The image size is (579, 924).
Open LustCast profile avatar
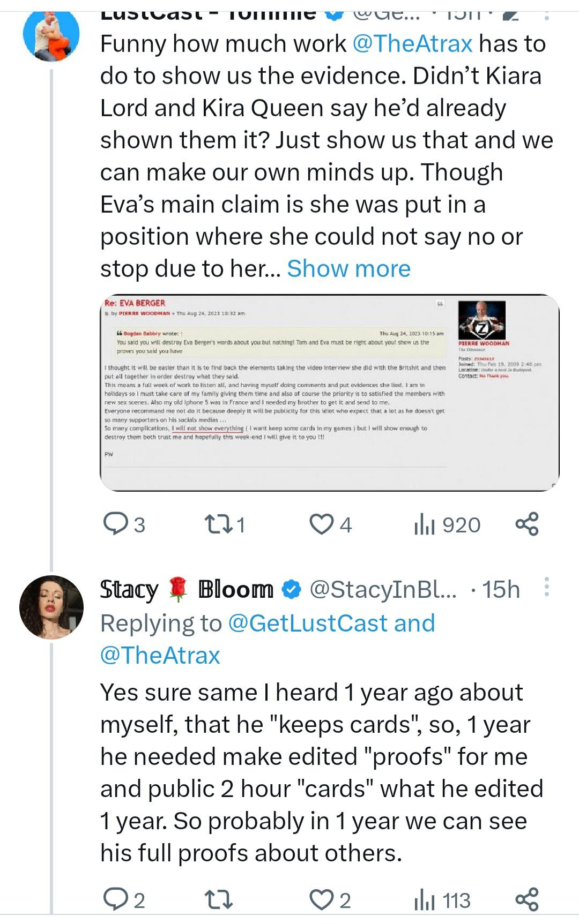click(51, 33)
